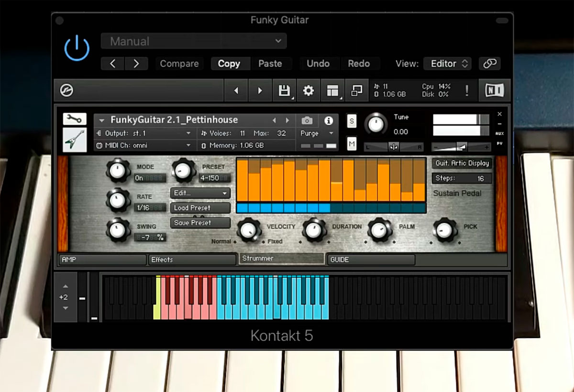Image resolution: width=574 pixels, height=392 pixels.
Task: Click the DURATION knob
Action: click(314, 230)
